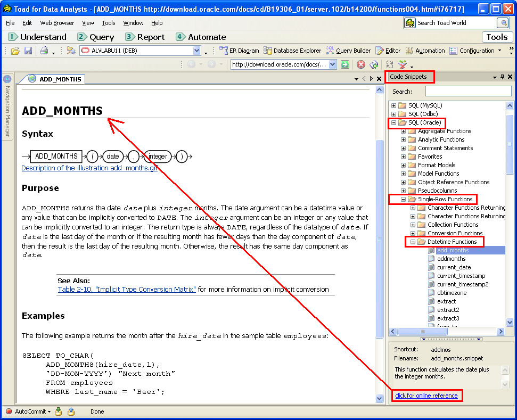Viewport: 517px width, 420px height.
Task: Click the rollback icon in status bar
Action: pos(71,411)
